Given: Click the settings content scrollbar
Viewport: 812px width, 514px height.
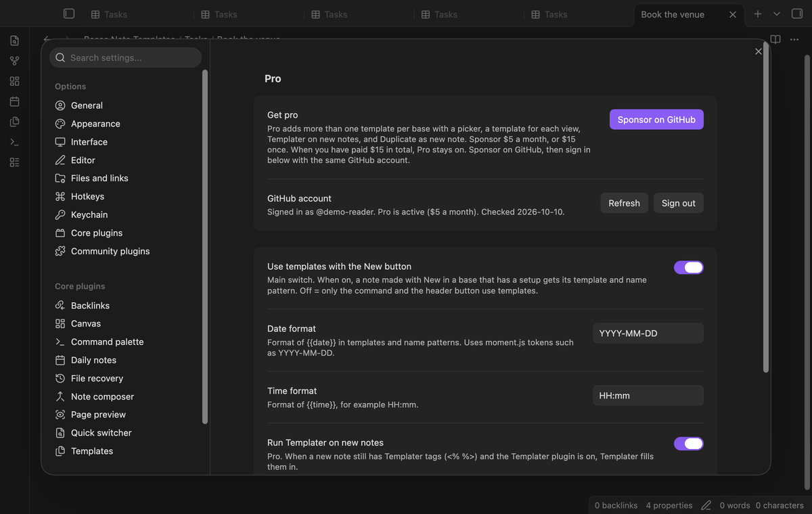Looking at the screenshot, I should coord(766,208).
